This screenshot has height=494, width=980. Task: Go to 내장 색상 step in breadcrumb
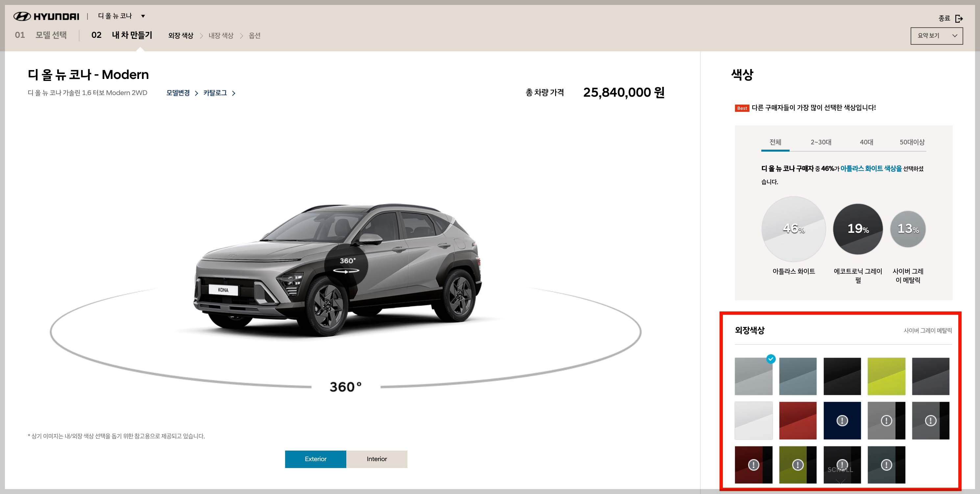coord(221,36)
